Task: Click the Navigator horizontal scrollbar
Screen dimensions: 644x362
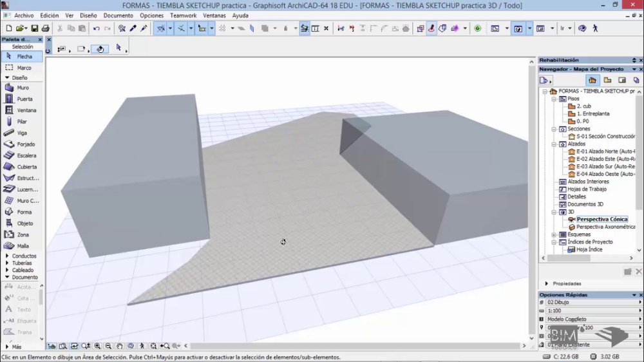Action: (569, 258)
